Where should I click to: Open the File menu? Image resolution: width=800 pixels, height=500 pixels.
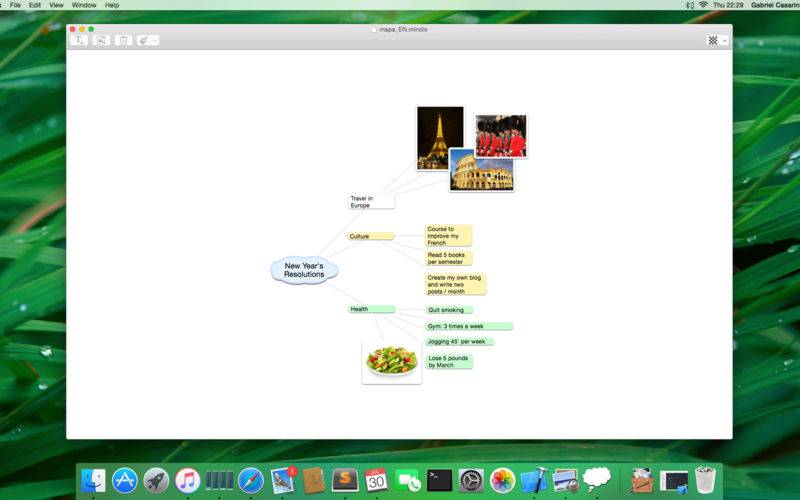tap(15, 5)
